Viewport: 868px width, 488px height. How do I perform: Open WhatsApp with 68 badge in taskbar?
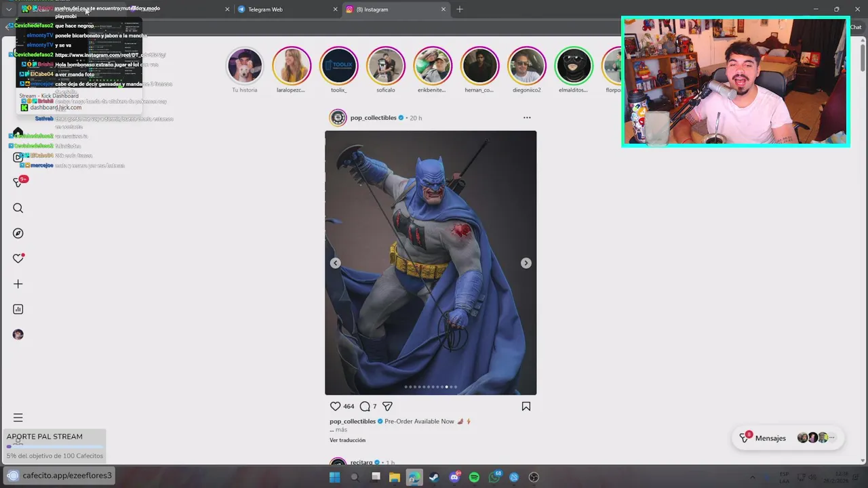494,477
